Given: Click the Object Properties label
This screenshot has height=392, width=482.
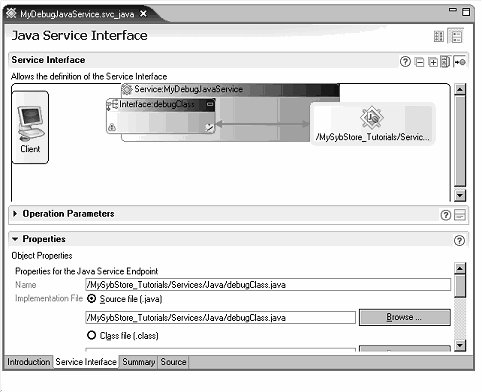Looking at the screenshot, I should [x=42, y=256].
